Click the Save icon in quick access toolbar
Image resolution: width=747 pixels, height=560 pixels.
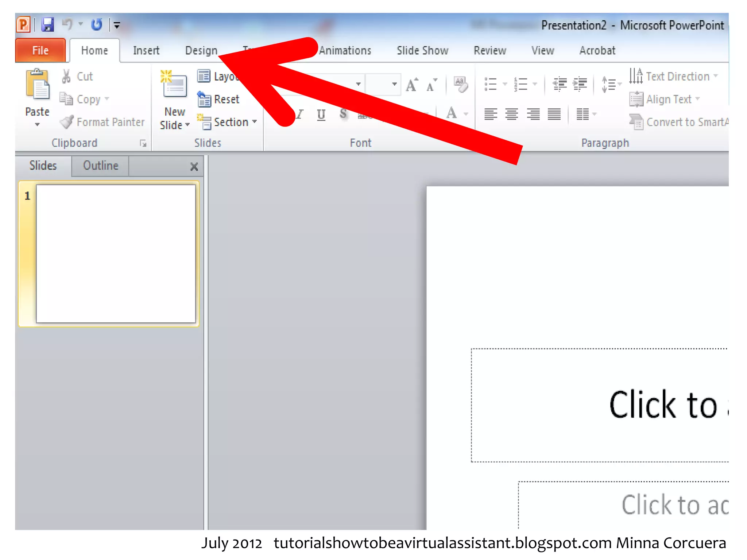47,25
